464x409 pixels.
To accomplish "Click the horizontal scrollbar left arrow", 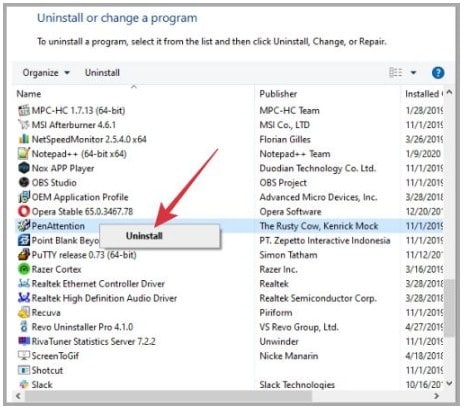I will [x=18, y=396].
